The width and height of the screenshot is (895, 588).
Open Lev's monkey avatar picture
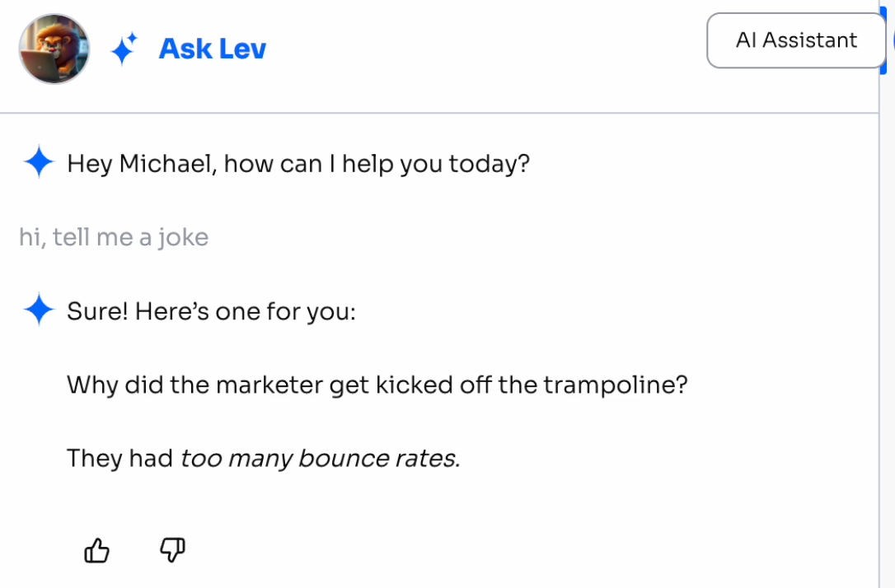pyautogui.click(x=54, y=49)
